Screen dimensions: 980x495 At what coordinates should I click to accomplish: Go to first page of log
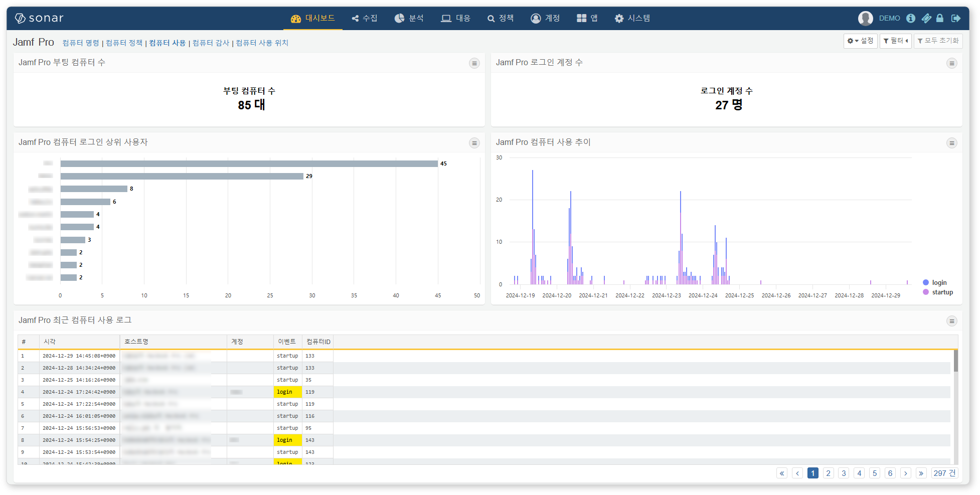[x=782, y=473]
